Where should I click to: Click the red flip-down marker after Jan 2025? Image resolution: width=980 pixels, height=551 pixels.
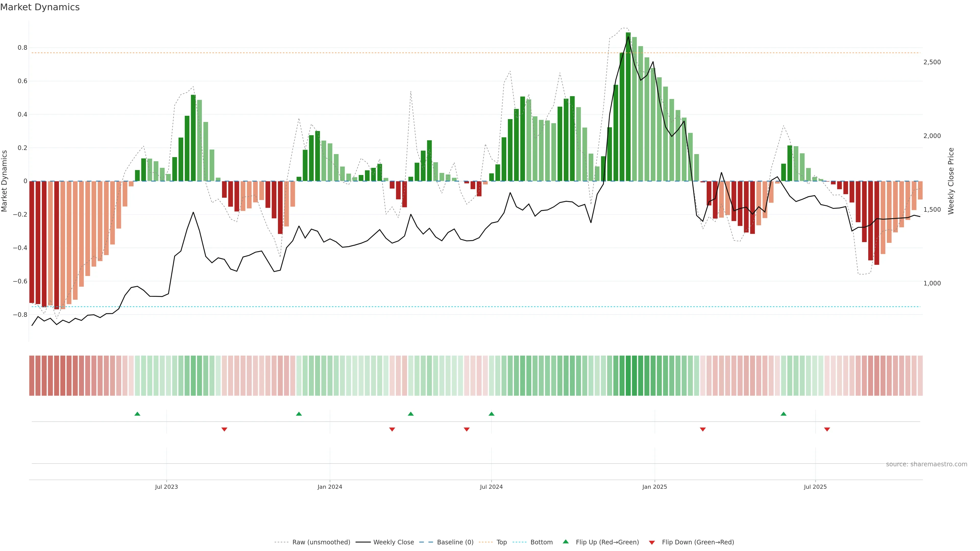[703, 429]
